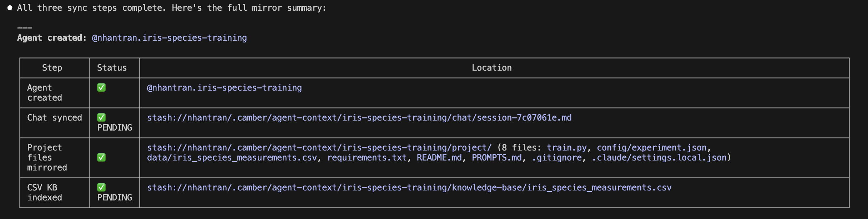Click the 'Step' column header
868x219 pixels.
click(52, 68)
